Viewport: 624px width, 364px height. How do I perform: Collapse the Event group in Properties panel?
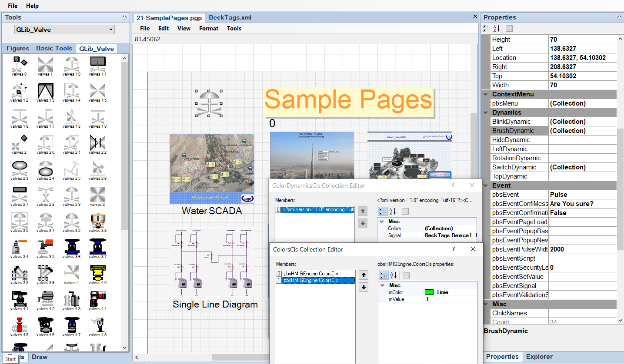point(485,185)
